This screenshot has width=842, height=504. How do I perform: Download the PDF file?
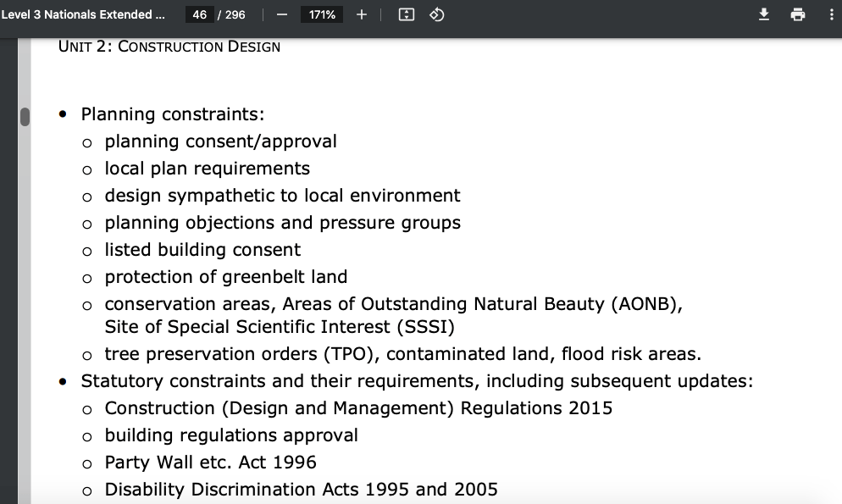763,15
